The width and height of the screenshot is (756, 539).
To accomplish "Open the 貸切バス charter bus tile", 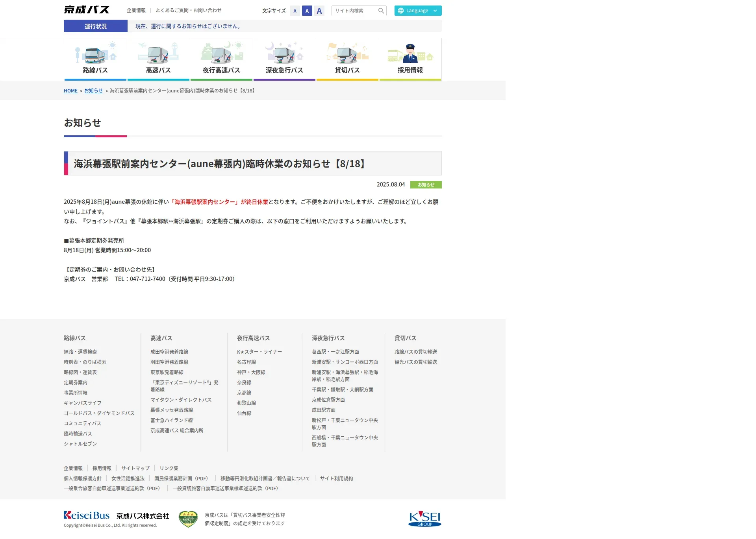I will click(x=347, y=59).
